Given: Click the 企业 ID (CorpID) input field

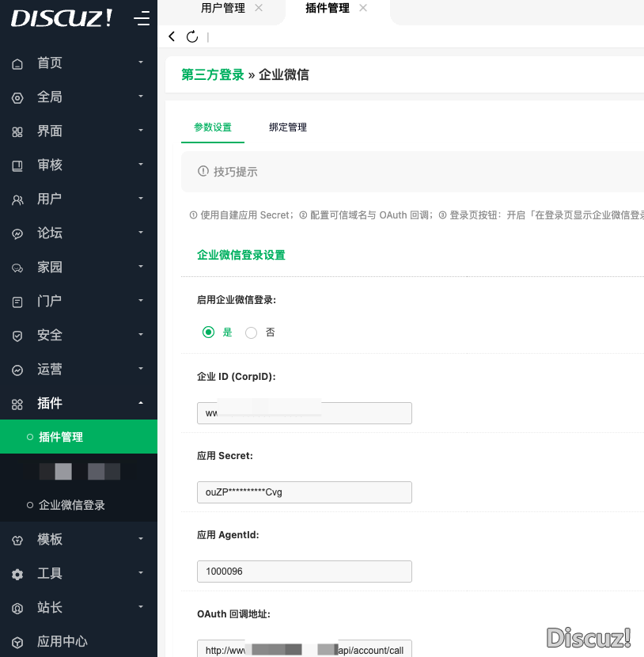Looking at the screenshot, I should pyautogui.click(x=305, y=413).
